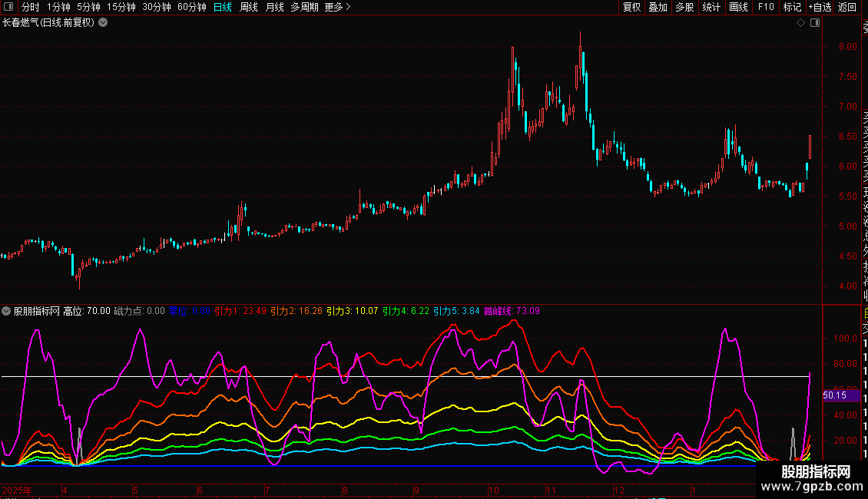The image size is (868, 499).
Task: Click the month 9 marker on time axis
Action: click(417, 490)
